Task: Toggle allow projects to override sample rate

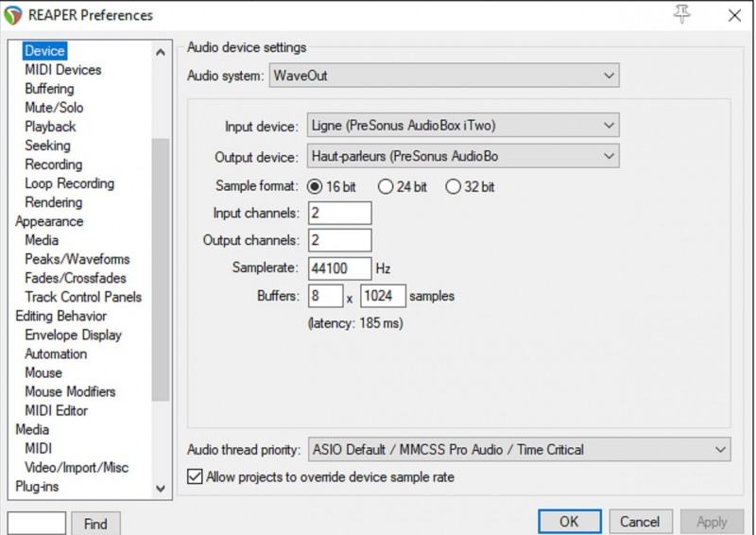Action: [x=196, y=477]
